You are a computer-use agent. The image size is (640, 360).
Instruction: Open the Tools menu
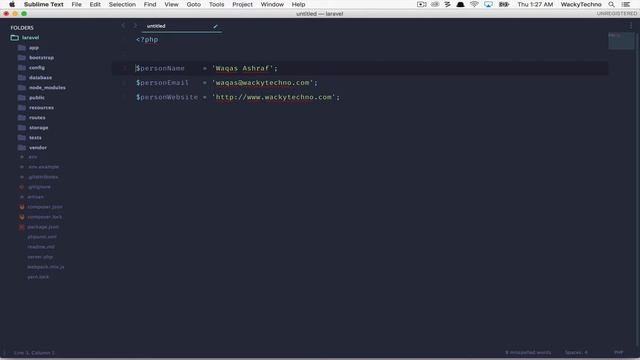[216, 4]
